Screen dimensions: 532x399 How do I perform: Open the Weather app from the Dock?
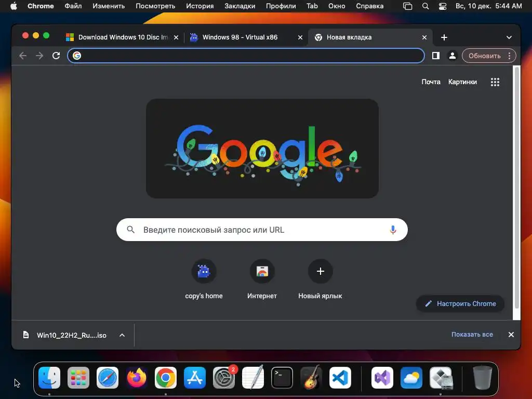411,378
